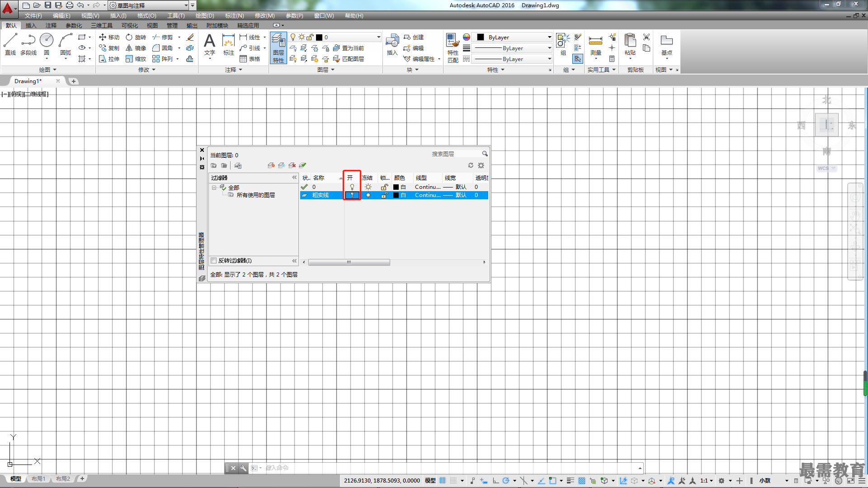Image resolution: width=868 pixels, height=488 pixels.
Task: Open the workspace dropdown 草图与注释
Action: tap(149, 5)
